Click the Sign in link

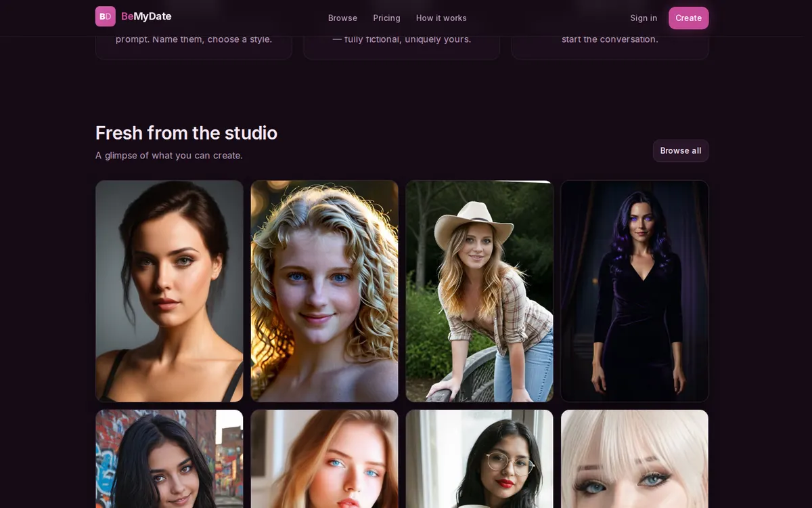(x=644, y=18)
